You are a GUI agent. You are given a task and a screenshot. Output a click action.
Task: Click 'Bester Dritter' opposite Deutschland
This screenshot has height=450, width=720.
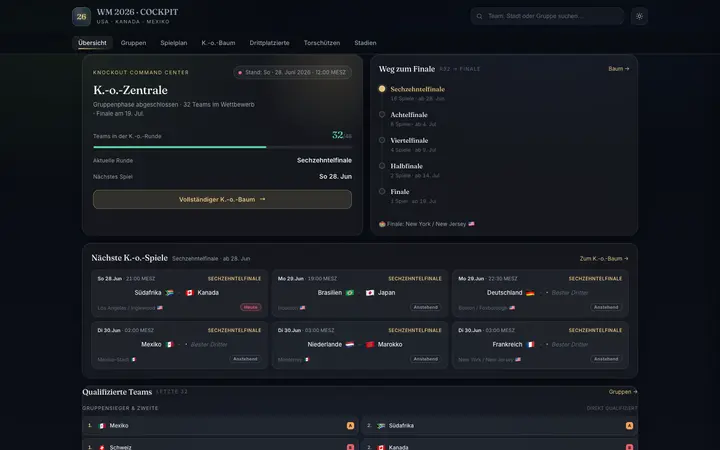point(570,292)
